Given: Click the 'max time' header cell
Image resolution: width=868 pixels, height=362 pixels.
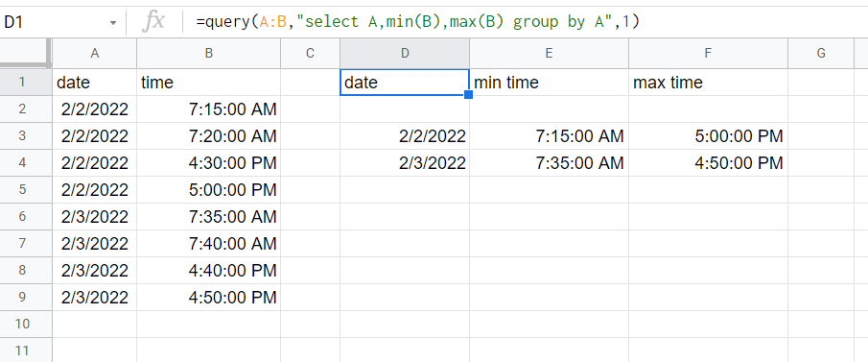Looking at the screenshot, I should pos(708,83).
